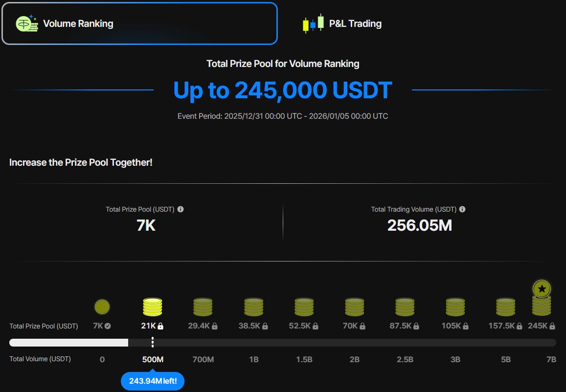
Task: Click the coin stack above 38.5K
Action: 254,307
